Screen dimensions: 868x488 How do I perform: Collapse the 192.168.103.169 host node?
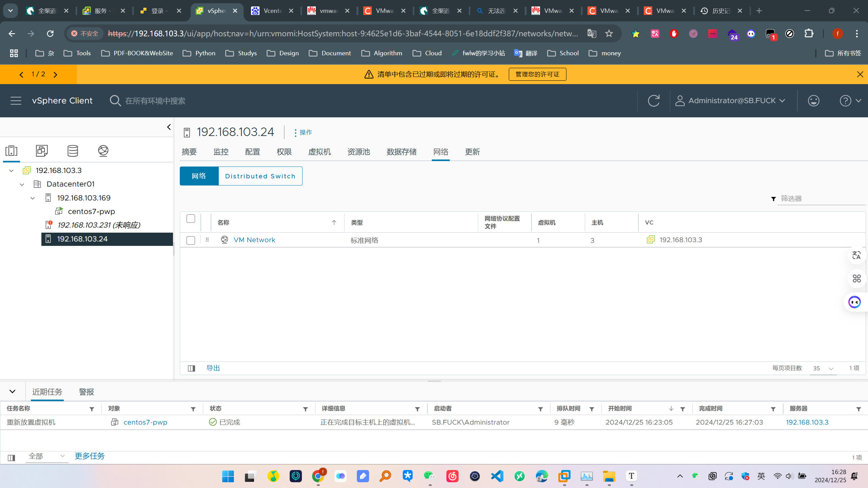pos(33,198)
